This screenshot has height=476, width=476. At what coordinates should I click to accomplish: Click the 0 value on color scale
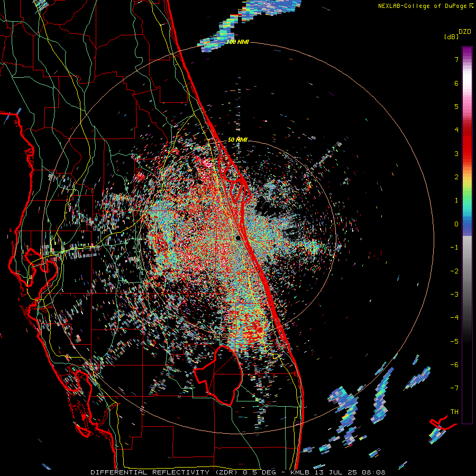(x=456, y=224)
